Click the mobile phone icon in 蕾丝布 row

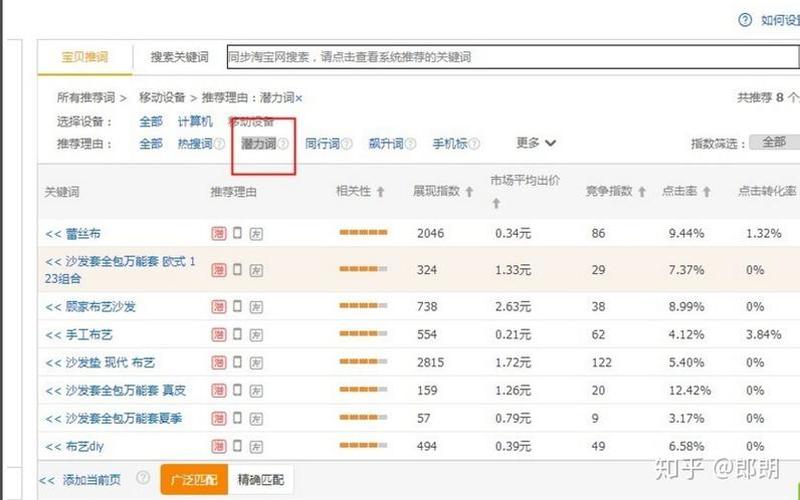click(x=237, y=233)
